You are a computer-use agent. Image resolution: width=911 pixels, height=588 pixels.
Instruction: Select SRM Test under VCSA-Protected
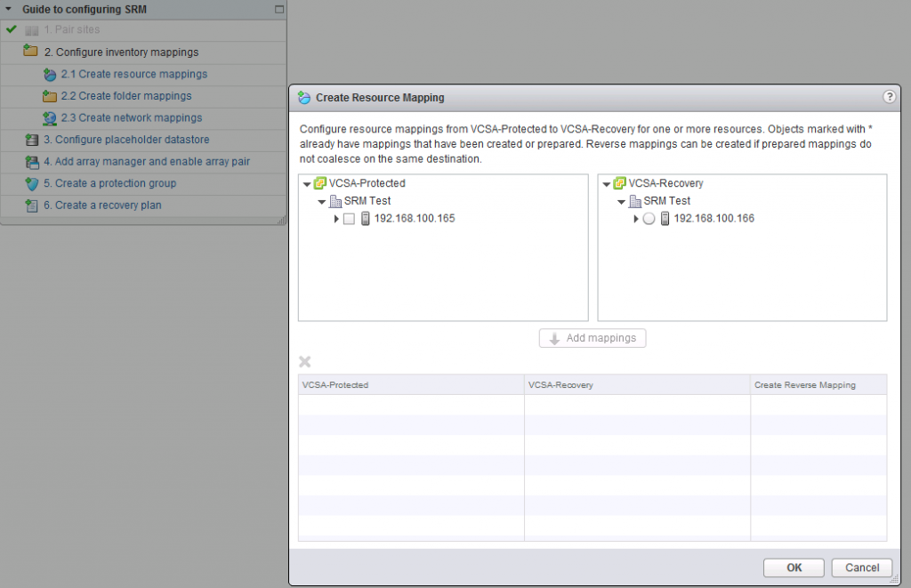pos(367,201)
